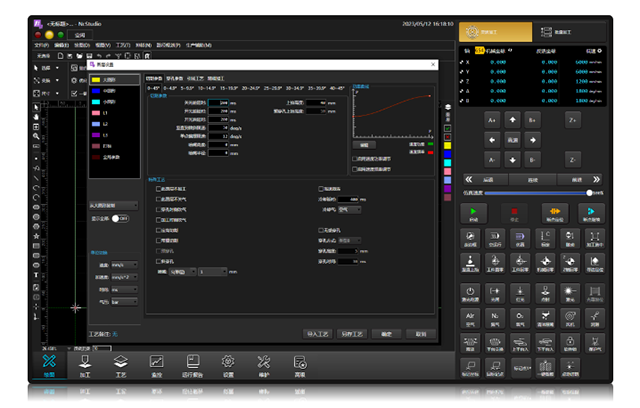Switch to the 穿孔参数 tab
Viewport: 640px width, 408px height.
(x=175, y=77)
